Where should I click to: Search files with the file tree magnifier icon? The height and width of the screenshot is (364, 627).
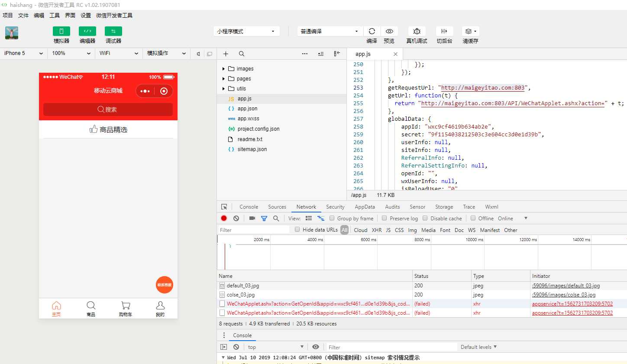click(242, 54)
